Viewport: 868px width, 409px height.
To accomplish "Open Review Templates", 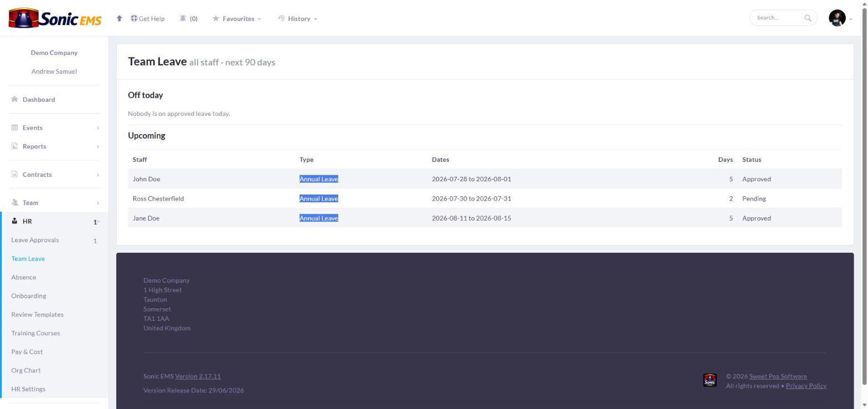I will [38, 315].
